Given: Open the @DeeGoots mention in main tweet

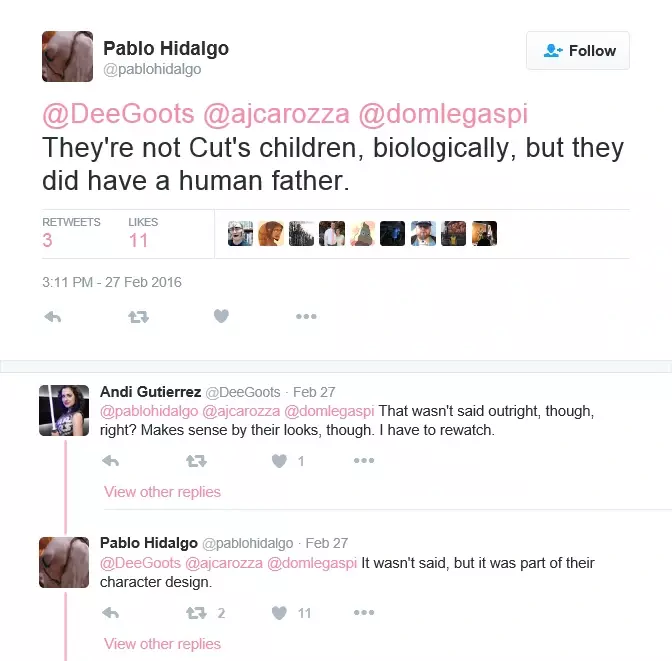Looking at the screenshot, I should click(x=119, y=114).
